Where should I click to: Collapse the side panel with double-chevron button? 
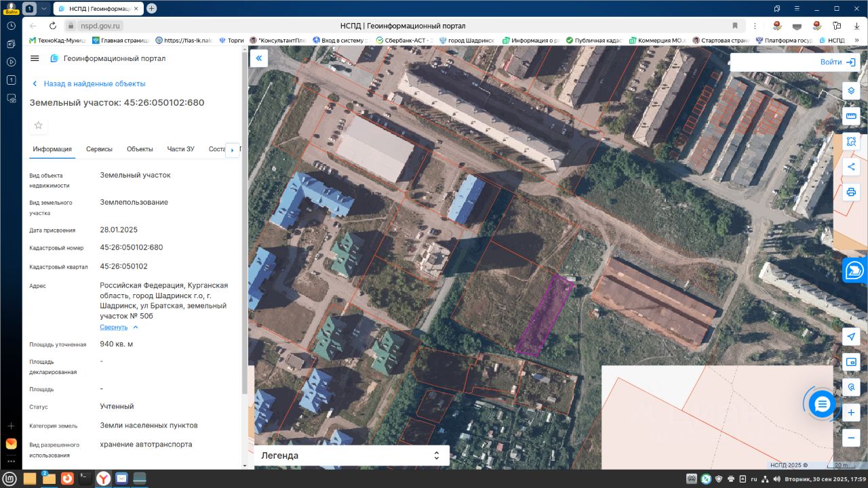[258, 59]
